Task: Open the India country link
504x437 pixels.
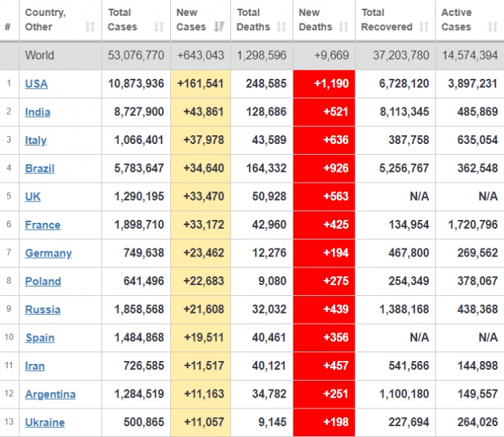Action: pyautogui.click(x=38, y=113)
